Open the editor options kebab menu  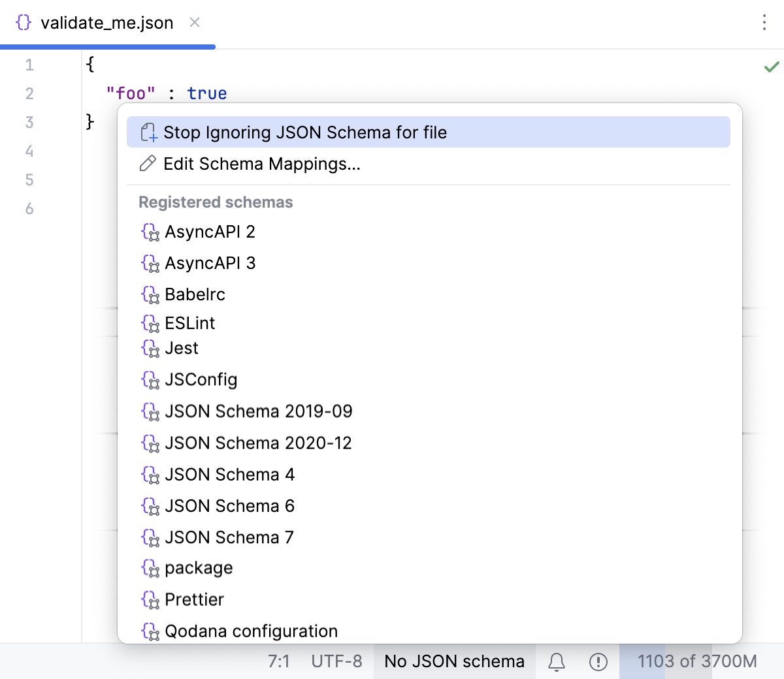tap(763, 22)
